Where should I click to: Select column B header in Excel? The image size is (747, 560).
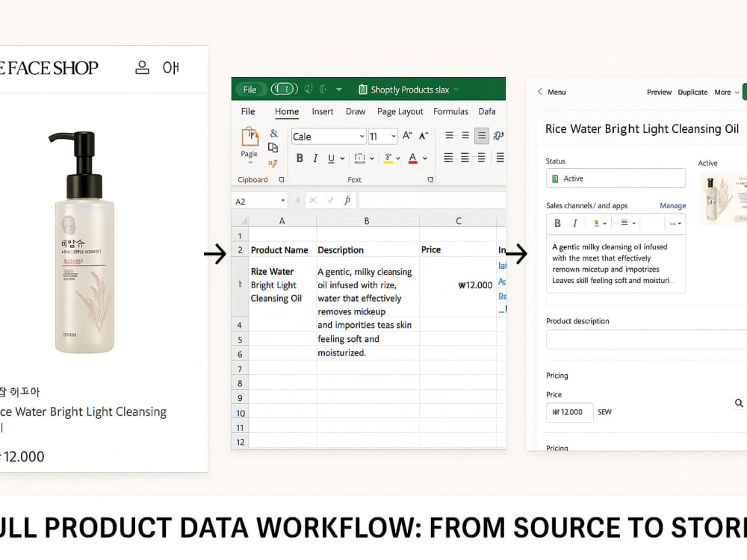[x=367, y=221]
